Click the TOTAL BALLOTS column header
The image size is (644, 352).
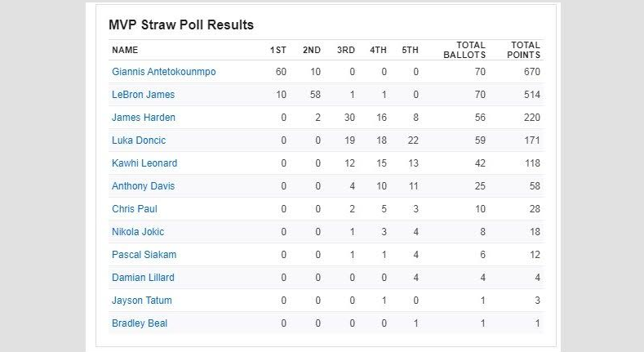pyautogui.click(x=464, y=50)
